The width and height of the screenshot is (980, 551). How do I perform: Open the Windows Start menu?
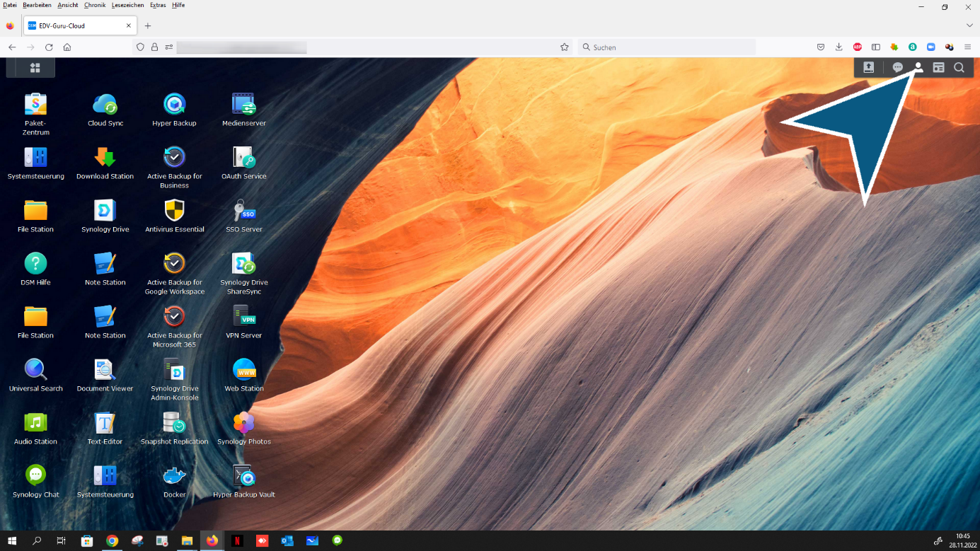pyautogui.click(x=12, y=540)
